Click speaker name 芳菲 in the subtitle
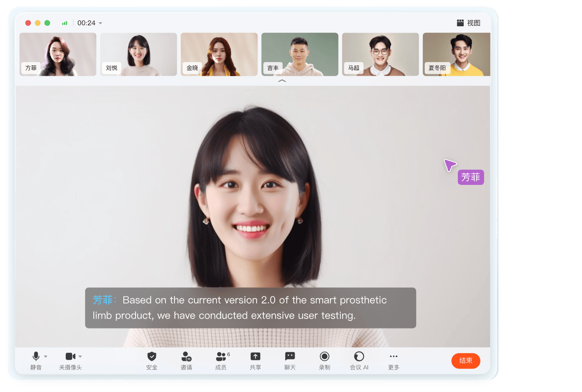Screen dimensions: 582x392 [102, 300]
